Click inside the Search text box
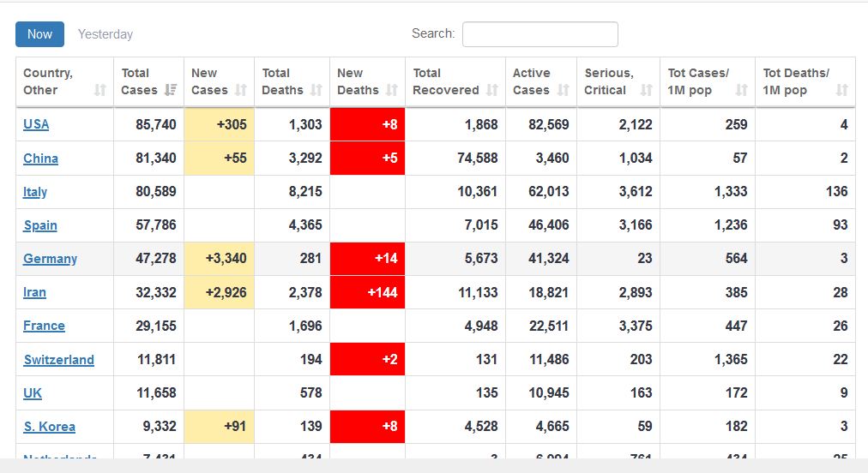 click(539, 34)
